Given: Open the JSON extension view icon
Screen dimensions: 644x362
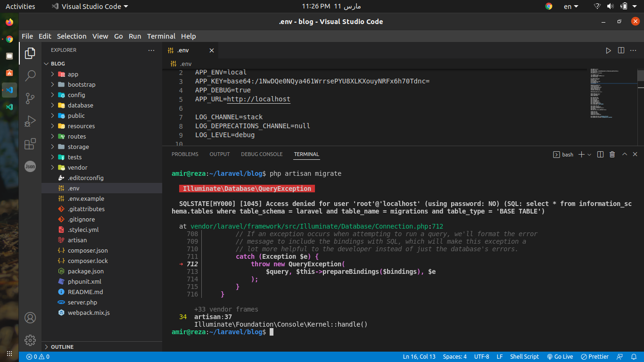Looking at the screenshot, I should [x=30, y=166].
